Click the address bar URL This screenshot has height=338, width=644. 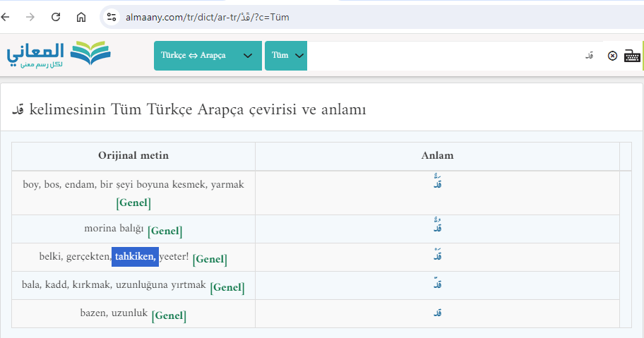tap(205, 17)
